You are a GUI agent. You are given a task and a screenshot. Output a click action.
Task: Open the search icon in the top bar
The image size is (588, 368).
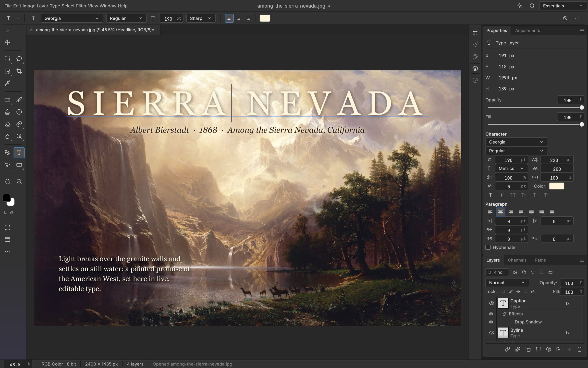532,6
